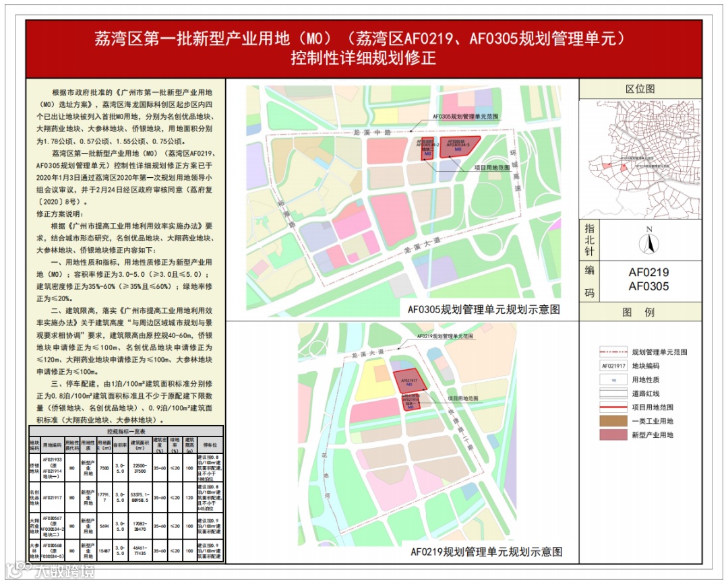Click the AF0305规划管理单元规划示意图 map caption
Viewport: 728px width, 584px height.
[484, 309]
